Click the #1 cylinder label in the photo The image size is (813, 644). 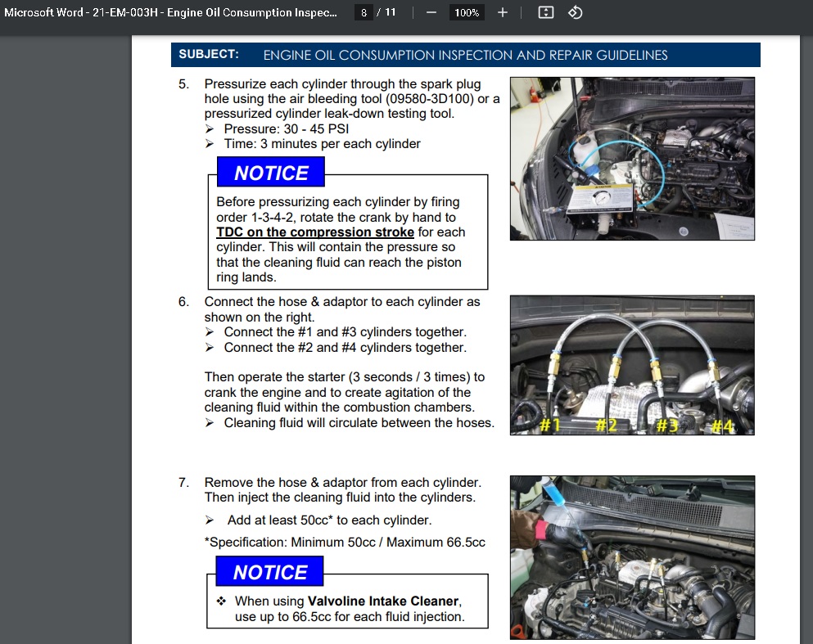[x=551, y=426]
